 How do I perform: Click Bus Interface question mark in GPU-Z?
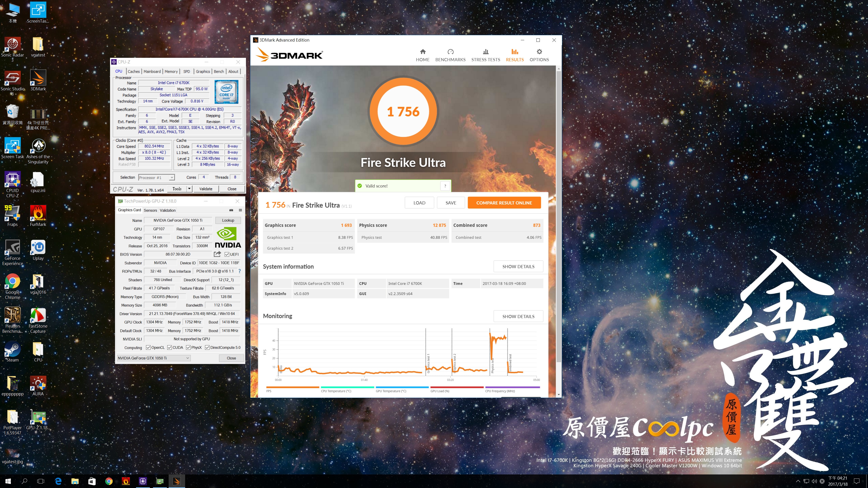click(240, 271)
